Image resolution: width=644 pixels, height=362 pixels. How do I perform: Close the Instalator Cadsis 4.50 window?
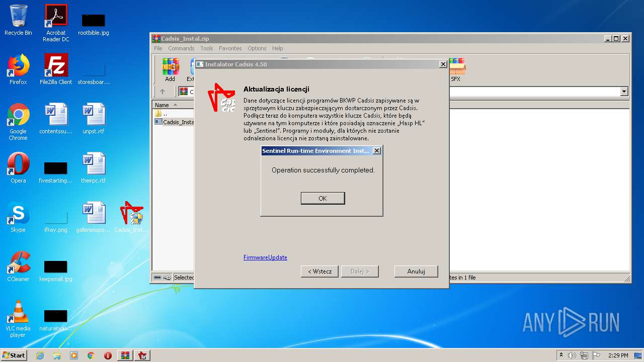click(x=443, y=64)
